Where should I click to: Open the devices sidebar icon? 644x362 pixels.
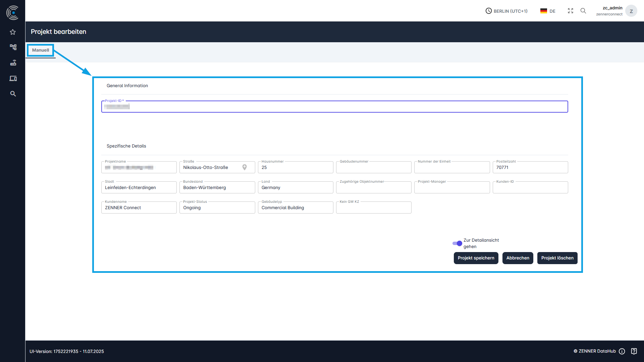click(13, 78)
